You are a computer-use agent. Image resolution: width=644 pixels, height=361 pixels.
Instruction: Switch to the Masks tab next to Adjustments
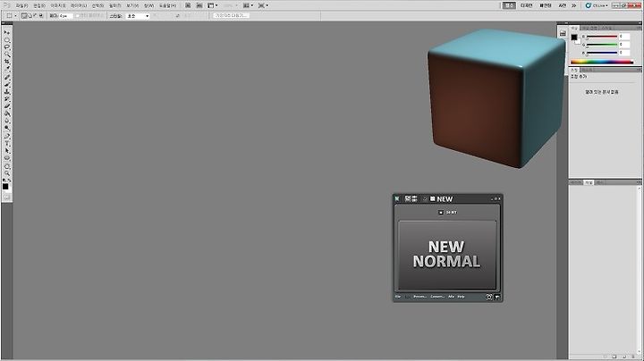(587, 70)
